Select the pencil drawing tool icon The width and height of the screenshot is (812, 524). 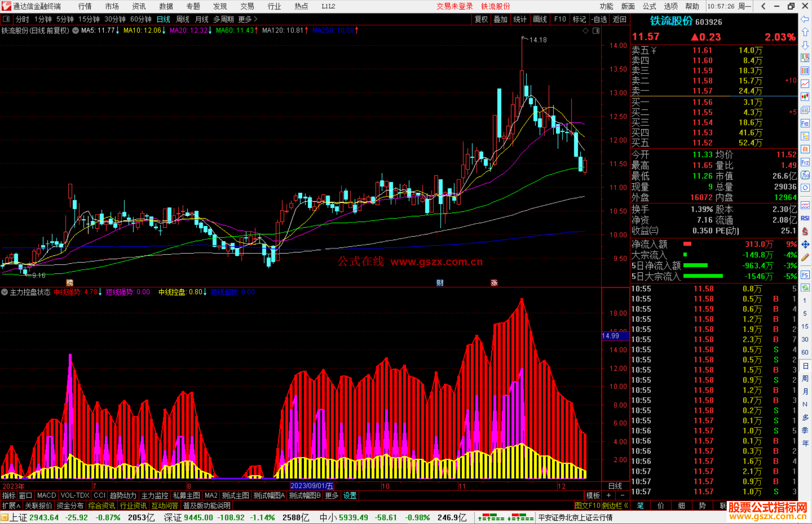805,258
